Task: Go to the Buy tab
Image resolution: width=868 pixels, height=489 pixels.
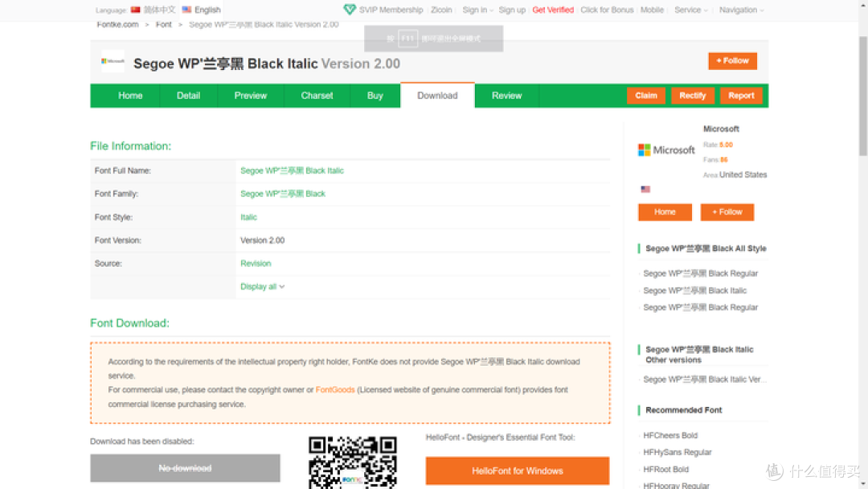Action: pos(375,96)
